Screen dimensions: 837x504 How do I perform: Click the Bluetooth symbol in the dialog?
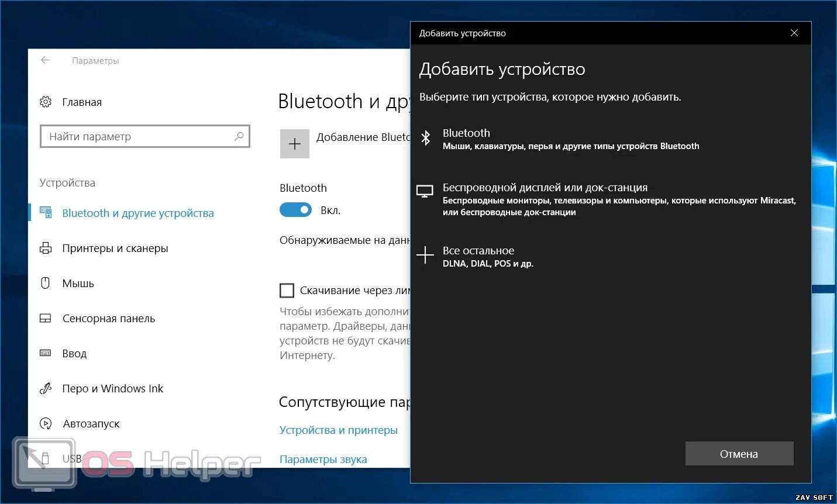(x=426, y=139)
